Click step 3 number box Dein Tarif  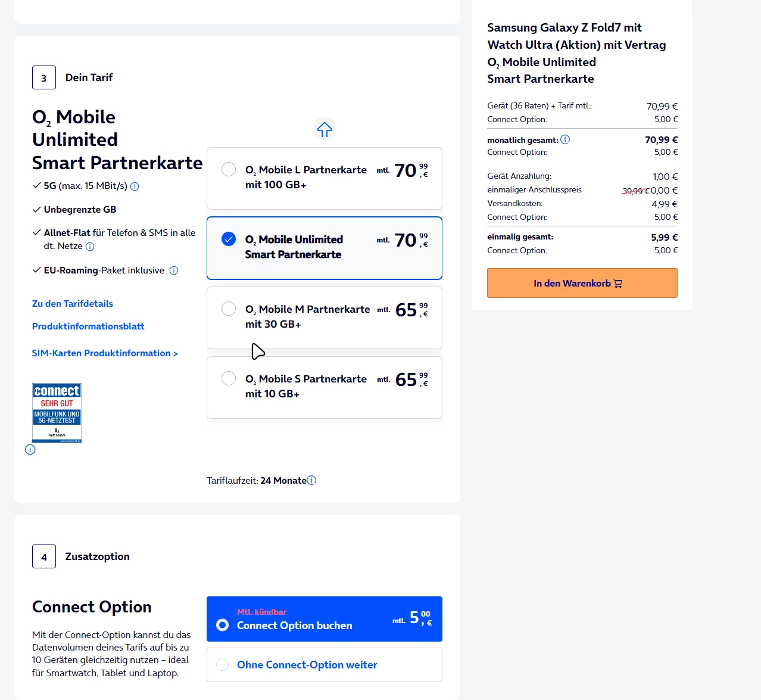coord(44,77)
